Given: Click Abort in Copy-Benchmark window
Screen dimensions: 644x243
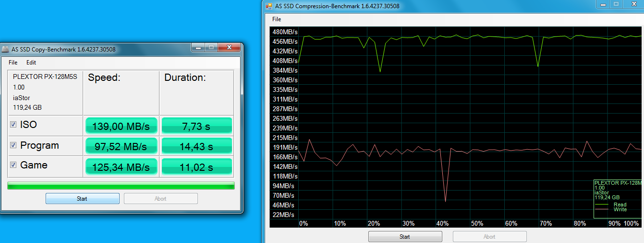Looking at the screenshot, I should click(x=160, y=199).
